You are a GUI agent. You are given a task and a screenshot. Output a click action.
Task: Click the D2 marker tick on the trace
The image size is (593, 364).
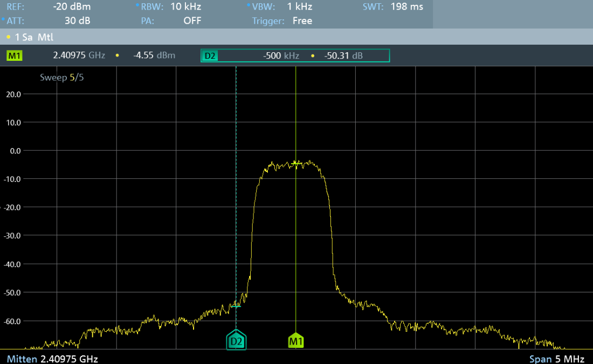click(x=236, y=305)
